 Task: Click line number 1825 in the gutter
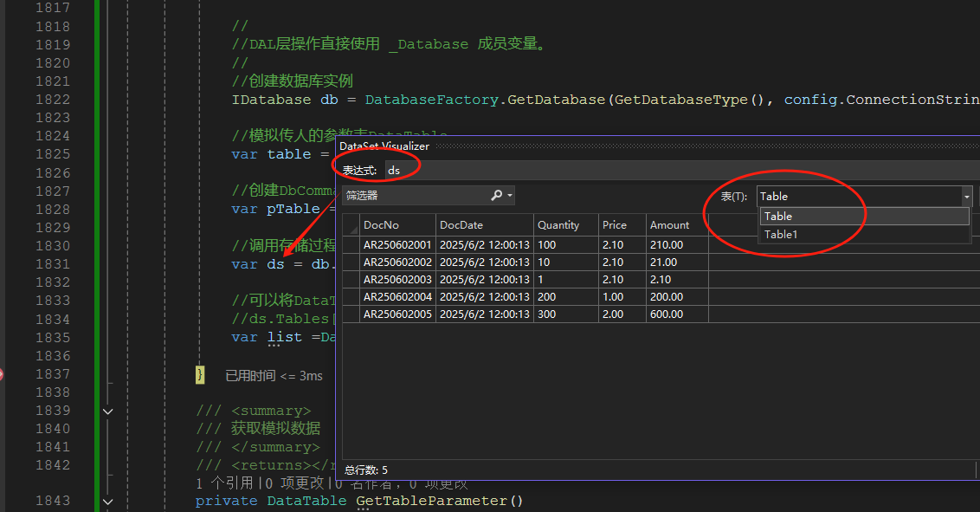(53, 154)
